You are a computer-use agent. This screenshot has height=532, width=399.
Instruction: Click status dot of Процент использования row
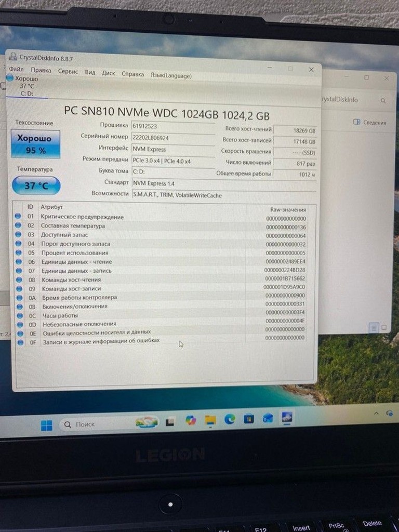19,252
